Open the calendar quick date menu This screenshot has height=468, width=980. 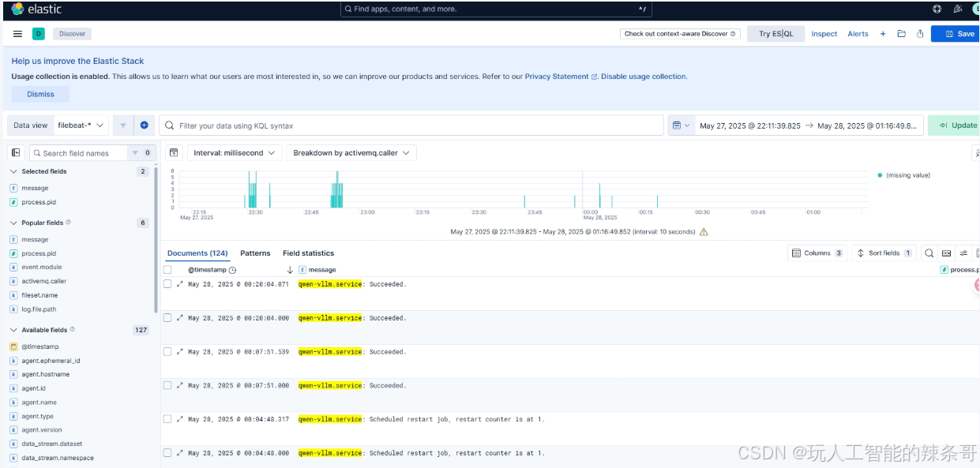681,125
